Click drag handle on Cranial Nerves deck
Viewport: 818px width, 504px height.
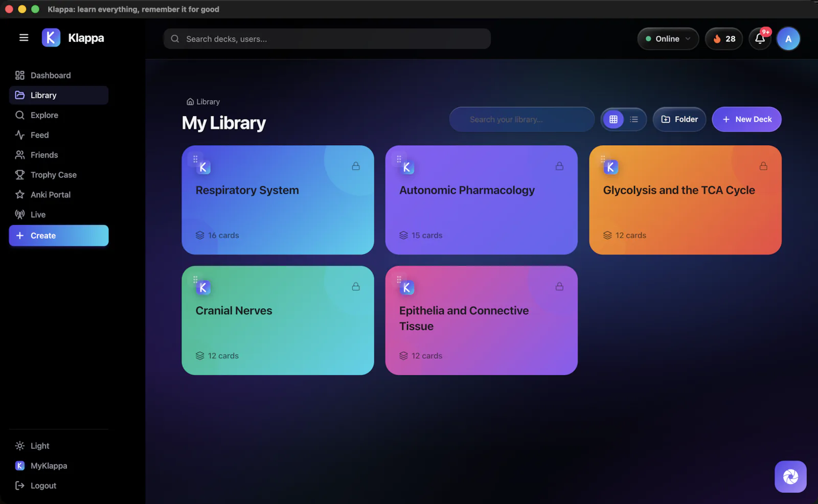coord(195,280)
